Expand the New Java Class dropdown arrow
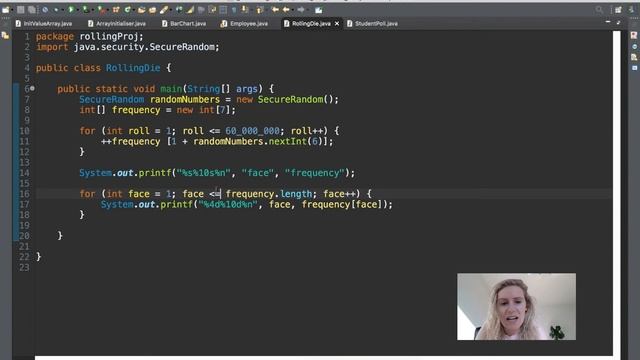Viewport: 640px width, 360px height. pyautogui.click(x=133, y=10)
